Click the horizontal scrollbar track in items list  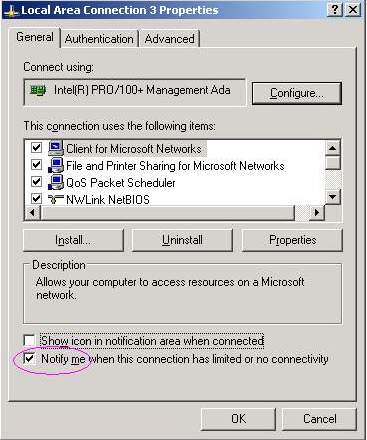(302, 212)
